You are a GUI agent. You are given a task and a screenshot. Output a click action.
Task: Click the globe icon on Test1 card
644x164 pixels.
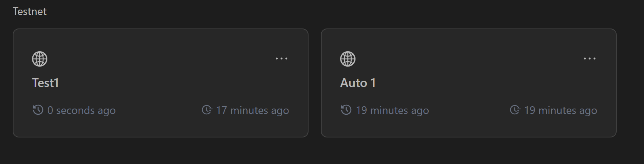pyautogui.click(x=40, y=59)
